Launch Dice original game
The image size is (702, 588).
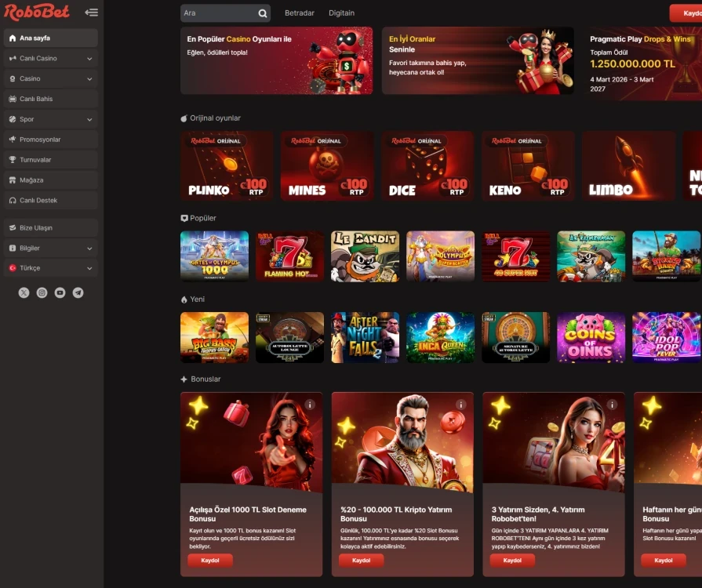[x=427, y=165]
